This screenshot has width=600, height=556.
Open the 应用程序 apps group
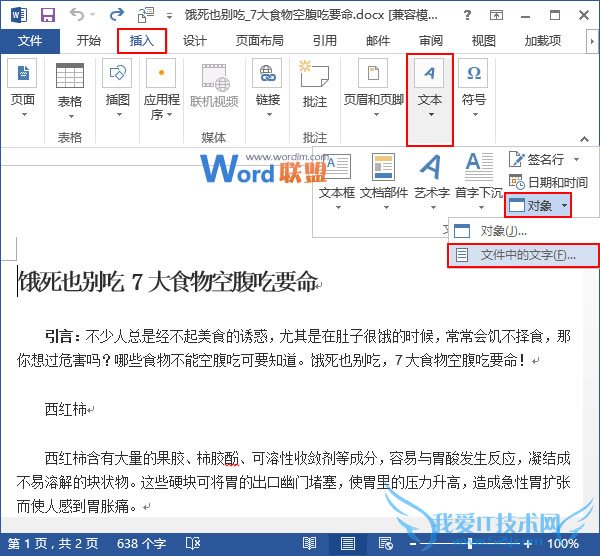[161, 89]
